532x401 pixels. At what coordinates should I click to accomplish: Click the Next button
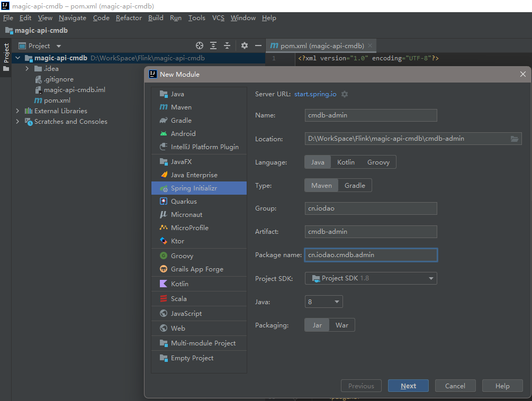coord(408,386)
